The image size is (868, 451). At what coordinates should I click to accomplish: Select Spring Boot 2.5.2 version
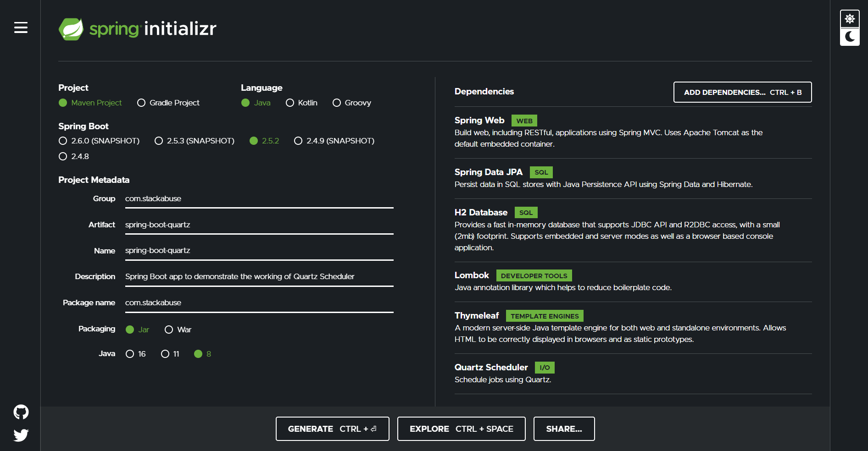(x=264, y=141)
